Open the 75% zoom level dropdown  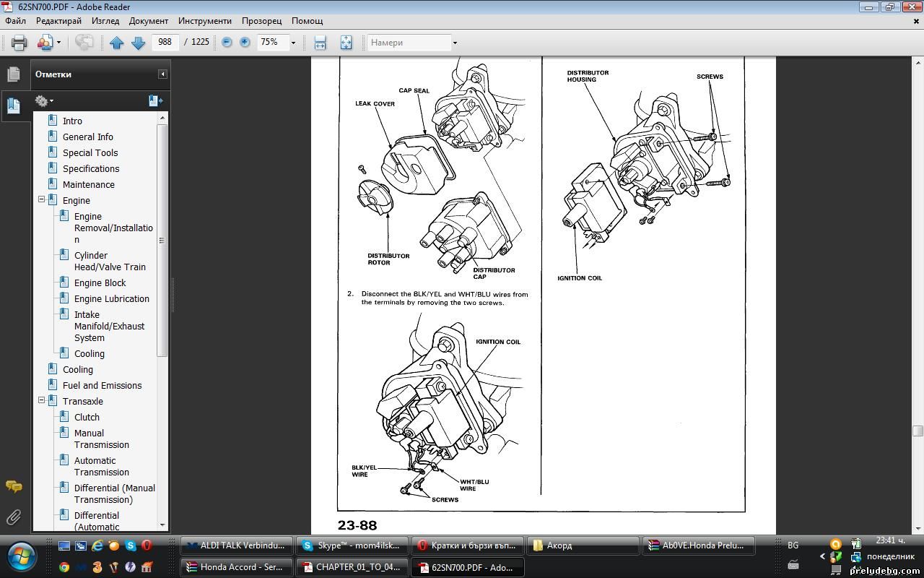click(292, 43)
